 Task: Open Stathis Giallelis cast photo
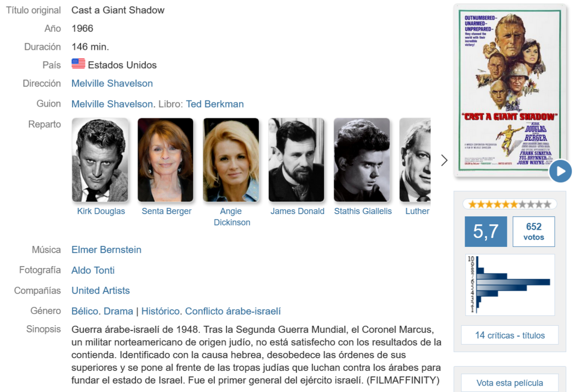tap(362, 160)
